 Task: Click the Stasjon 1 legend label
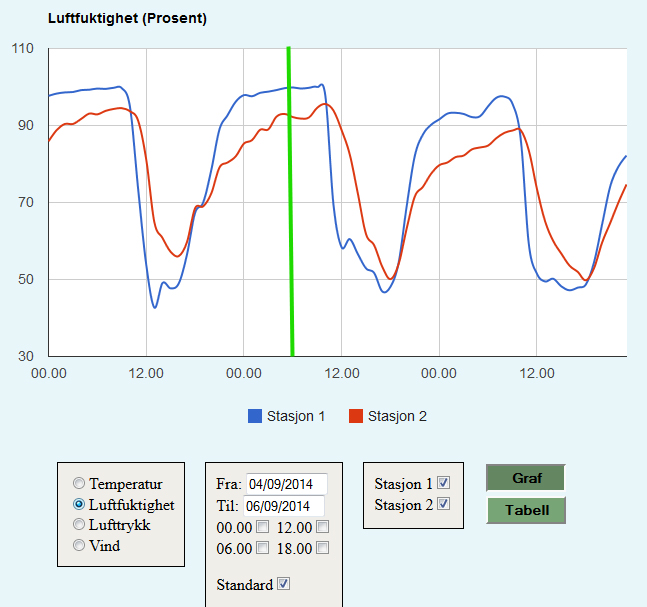pyautogui.click(x=296, y=416)
